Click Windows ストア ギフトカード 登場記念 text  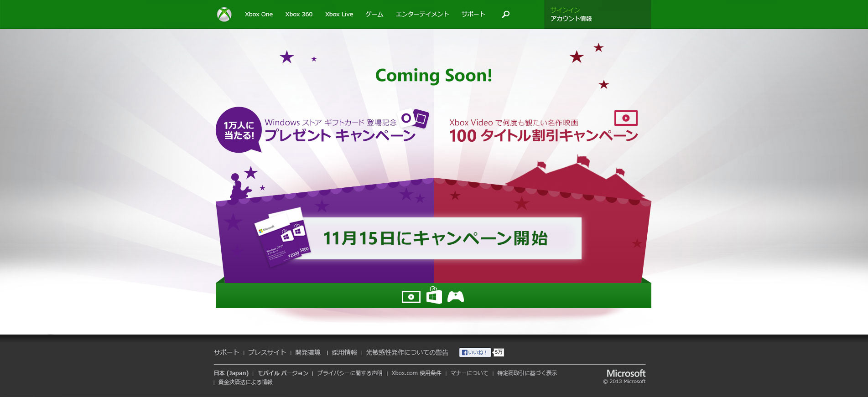[x=331, y=123]
